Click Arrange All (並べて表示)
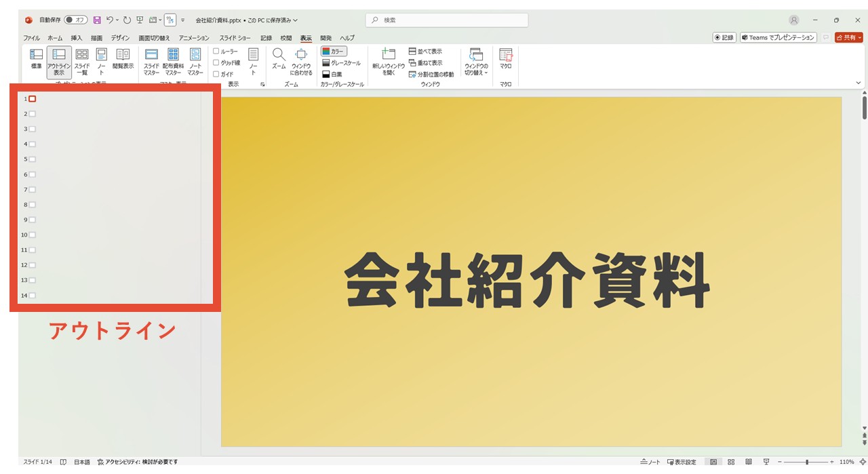This screenshot has width=868, height=474. 425,52
